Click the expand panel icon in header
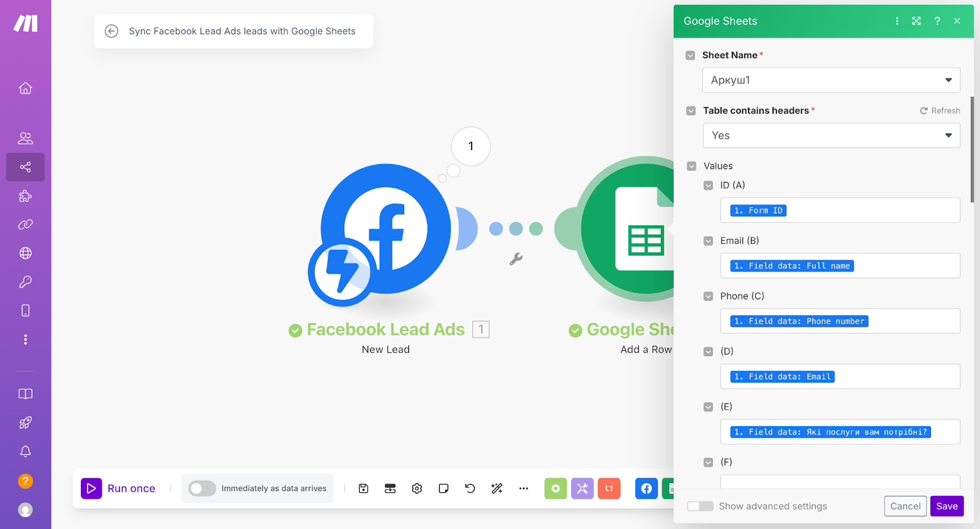This screenshot has width=980, height=529. [916, 21]
